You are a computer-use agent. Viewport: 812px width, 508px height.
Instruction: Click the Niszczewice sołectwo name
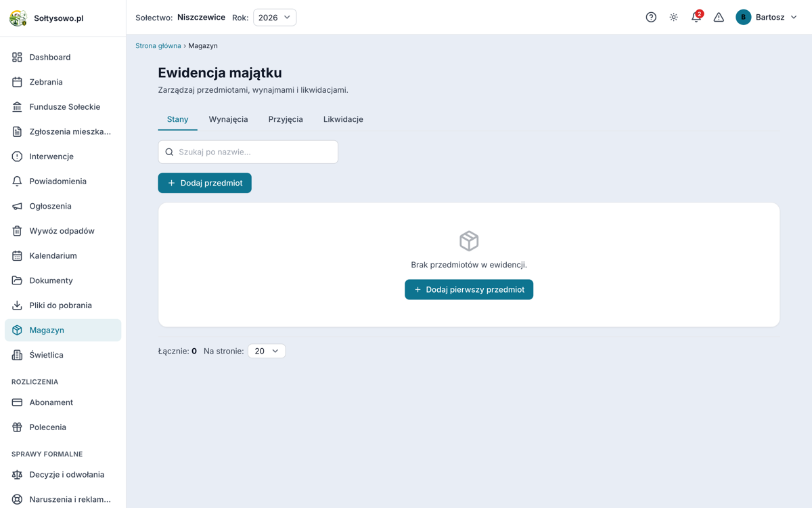pyautogui.click(x=201, y=18)
